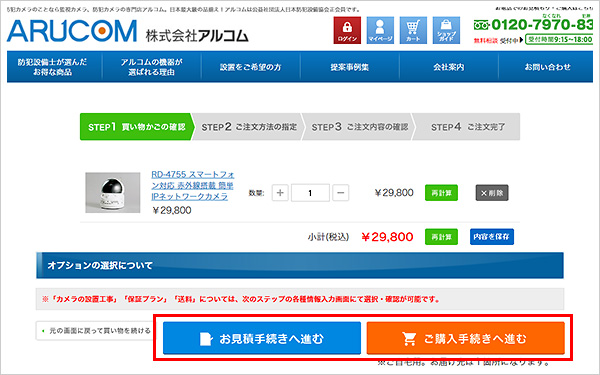This screenshot has width=600, height=375.
Task: Click 元の画面に戻って買い物を続ける button
Action: click(96, 331)
